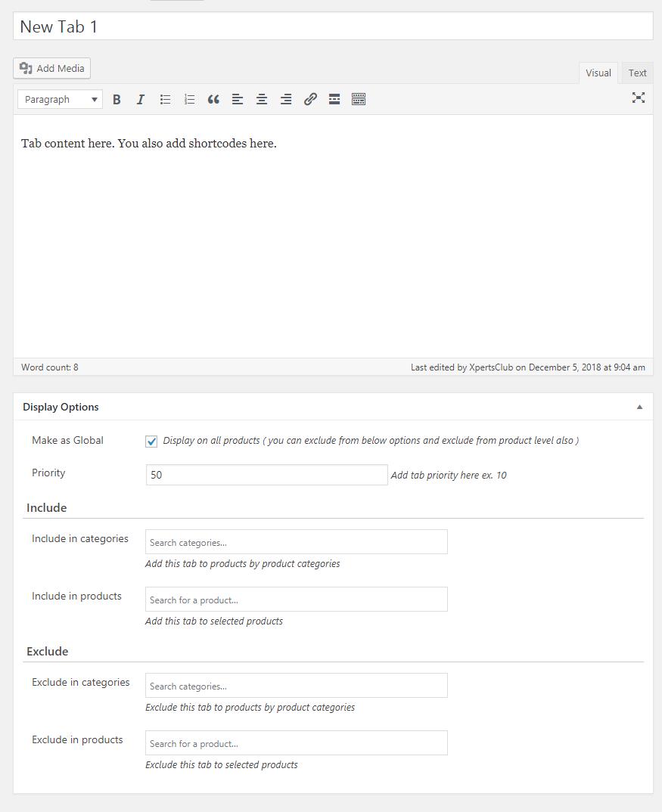Switch to the Visual editor tab
The width and height of the screenshot is (662, 812).
click(x=598, y=73)
